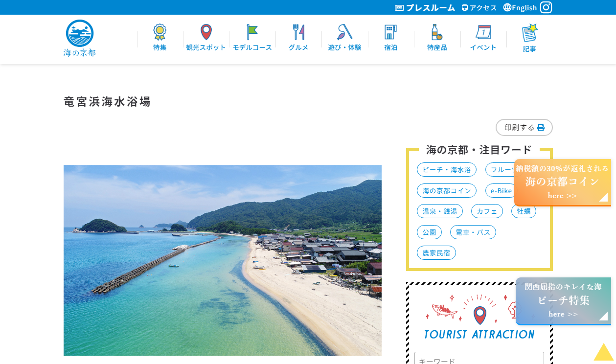Select the 温泉・銭湯 keyword tag
Image resolution: width=616 pixels, height=364 pixels.
click(439, 211)
